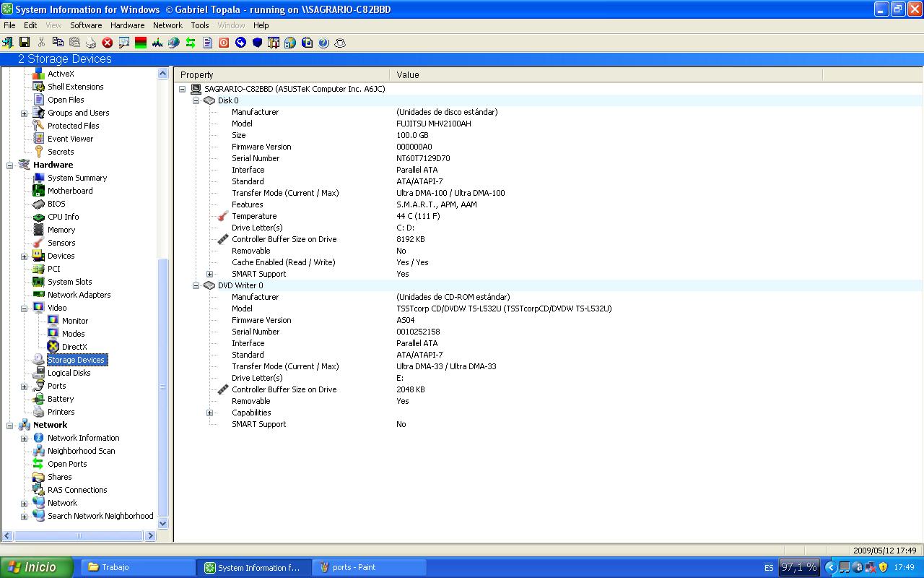The height and width of the screenshot is (578, 924).
Task: Click the document page toolbar icon
Action: point(207,43)
